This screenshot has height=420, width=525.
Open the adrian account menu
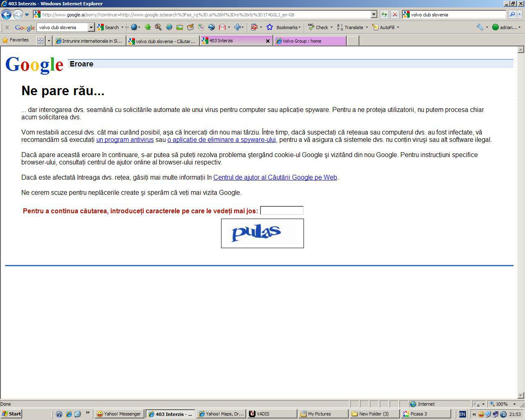tap(507, 27)
